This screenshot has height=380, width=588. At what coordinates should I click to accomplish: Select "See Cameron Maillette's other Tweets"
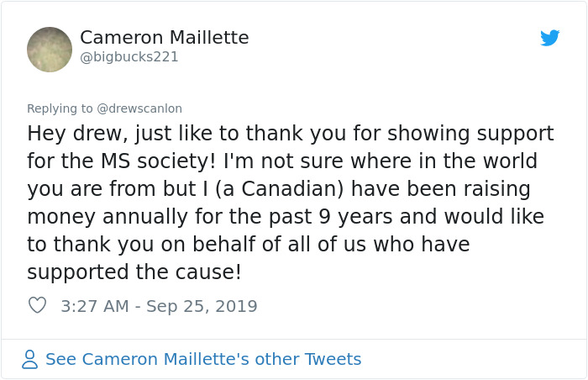point(203,360)
